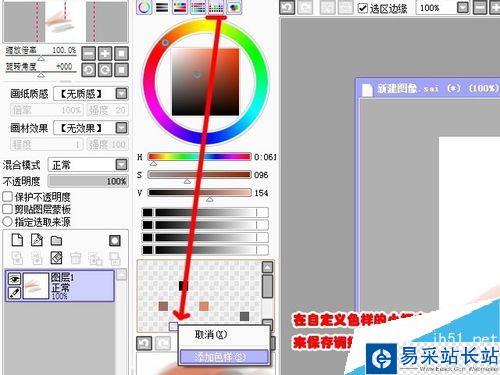500x375 pixels.
Task: Uncheck the 选区边缘 checkbox
Action: [x=363, y=8]
